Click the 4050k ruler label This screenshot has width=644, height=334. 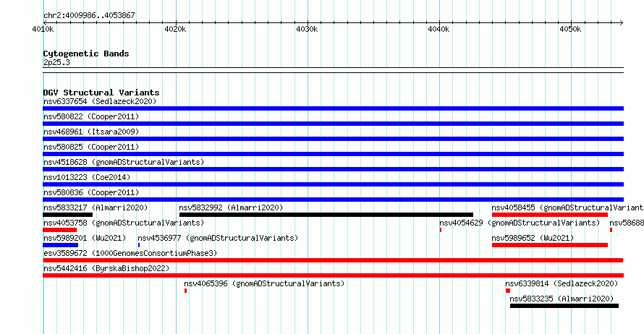[x=570, y=29]
